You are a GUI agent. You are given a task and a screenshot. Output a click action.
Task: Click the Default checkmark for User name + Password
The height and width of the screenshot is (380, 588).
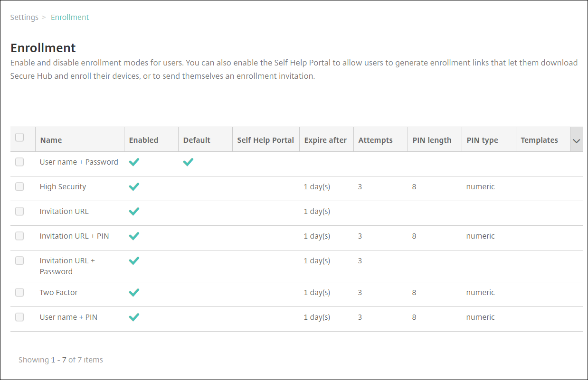[188, 162]
